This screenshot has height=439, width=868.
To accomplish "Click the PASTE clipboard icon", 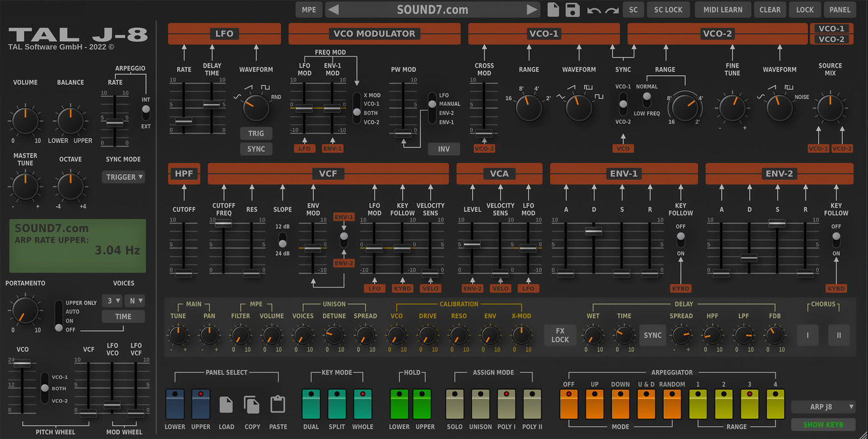I will click(x=278, y=404).
